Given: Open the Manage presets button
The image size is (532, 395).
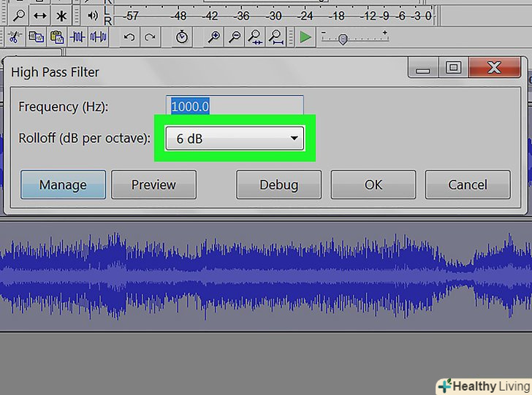Looking at the screenshot, I should (63, 185).
